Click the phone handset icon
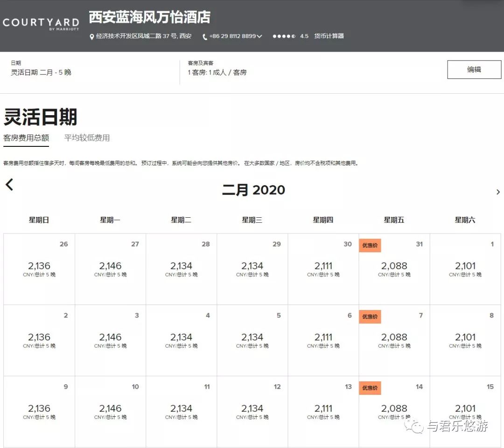This screenshot has height=448, width=504. (x=205, y=37)
